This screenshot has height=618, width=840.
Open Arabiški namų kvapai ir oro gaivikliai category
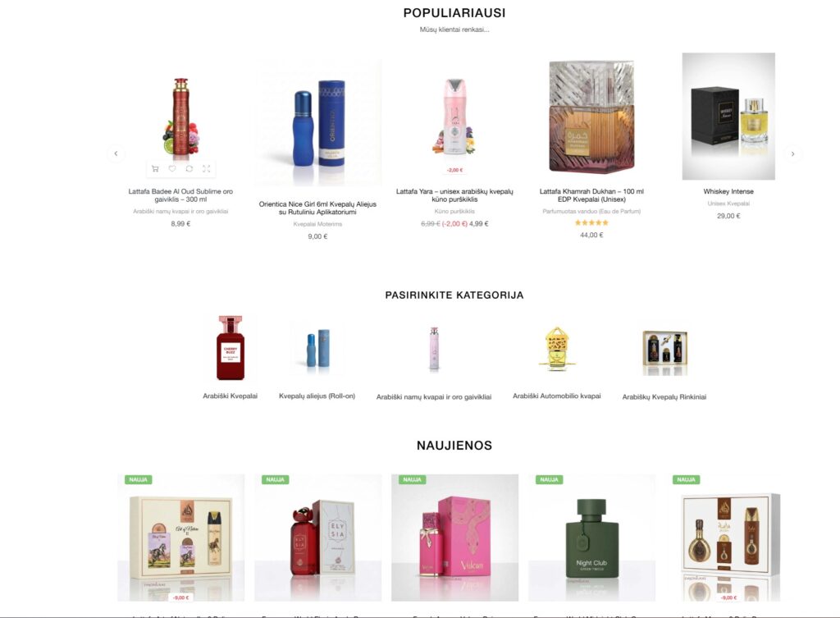coord(434,397)
